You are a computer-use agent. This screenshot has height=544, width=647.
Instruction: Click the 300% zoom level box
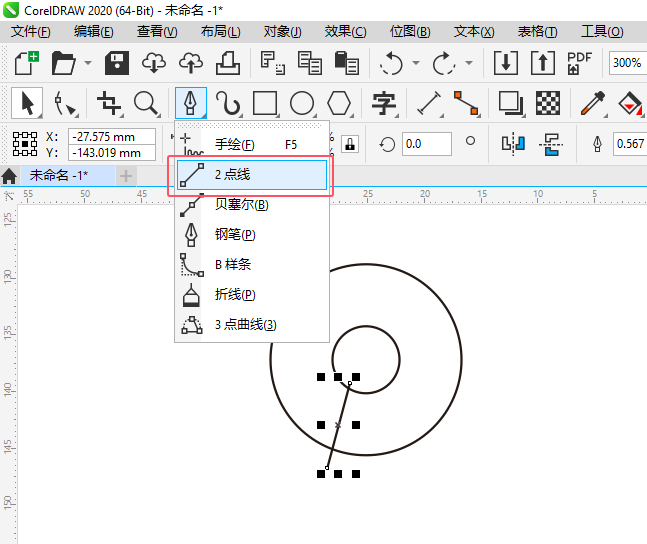coord(627,63)
